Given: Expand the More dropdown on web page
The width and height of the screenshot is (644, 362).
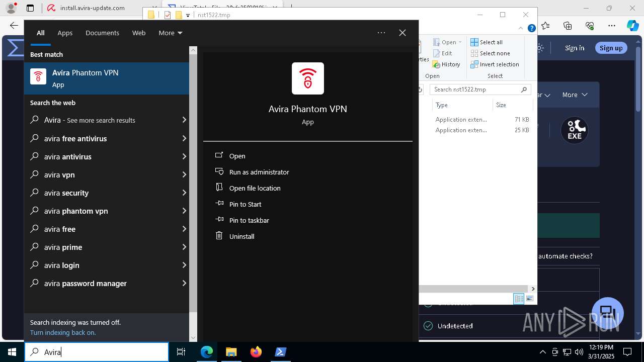Looking at the screenshot, I should pos(575,95).
